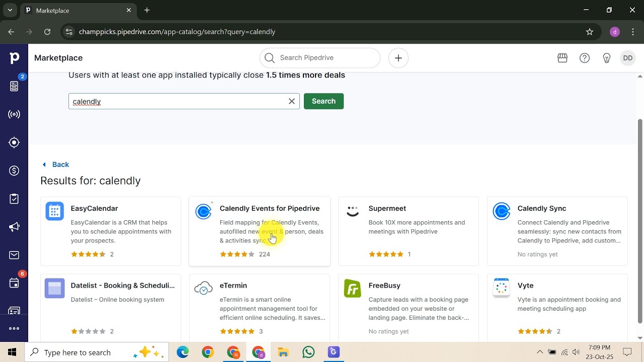This screenshot has height=362, width=644.
Task: Expand the More ellipsis in the sidebar
Action: pos(14,328)
